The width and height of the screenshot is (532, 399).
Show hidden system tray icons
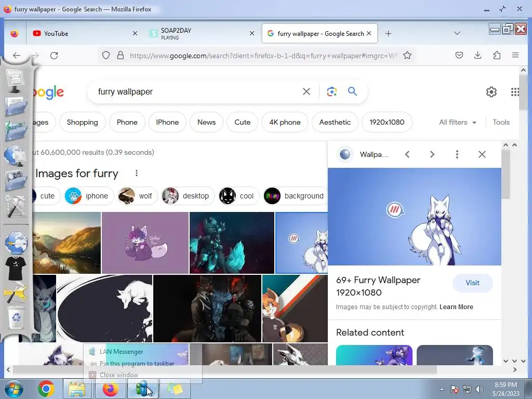point(442,389)
